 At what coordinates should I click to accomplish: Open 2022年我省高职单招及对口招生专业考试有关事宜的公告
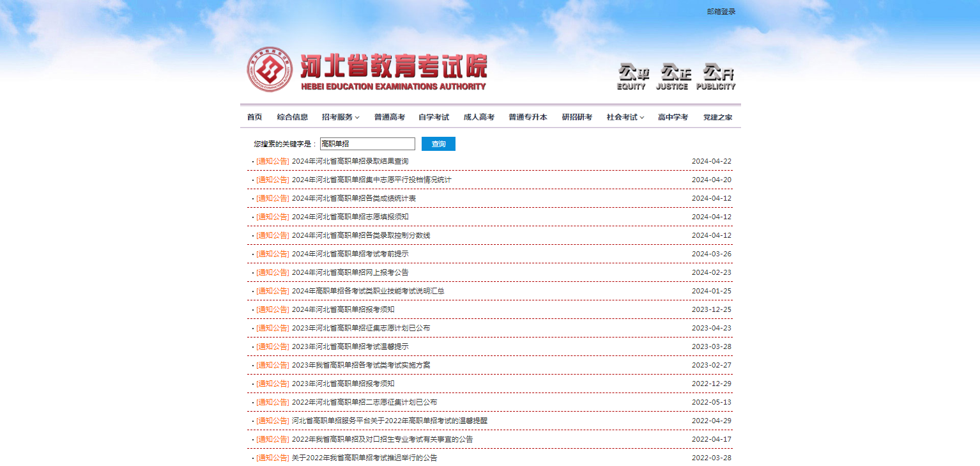pos(383,439)
